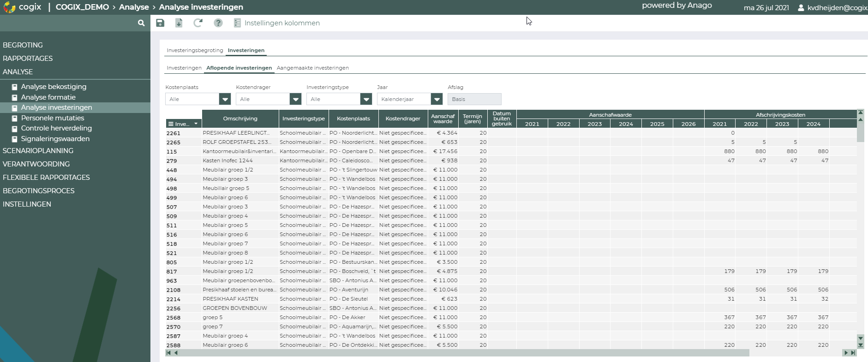Click the horizontal scrollbar thumb of table
868x362 pixels.
pos(465,353)
